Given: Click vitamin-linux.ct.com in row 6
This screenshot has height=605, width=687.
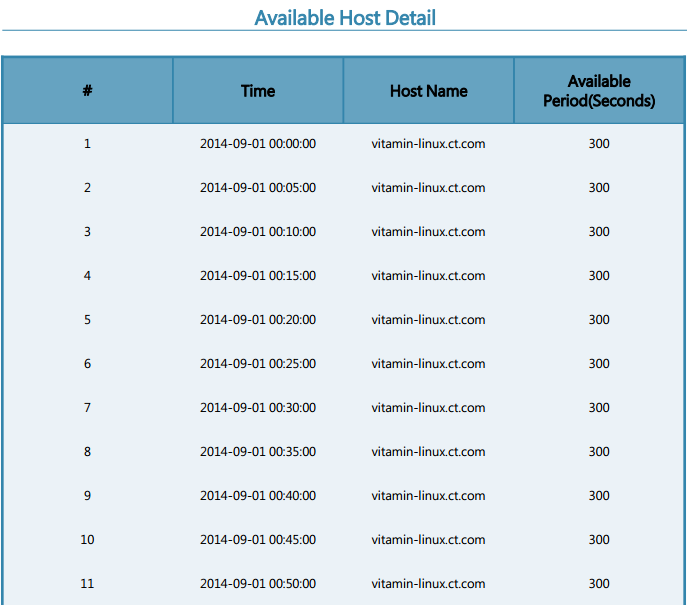Looking at the screenshot, I should pyautogui.click(x=428, y=364).
